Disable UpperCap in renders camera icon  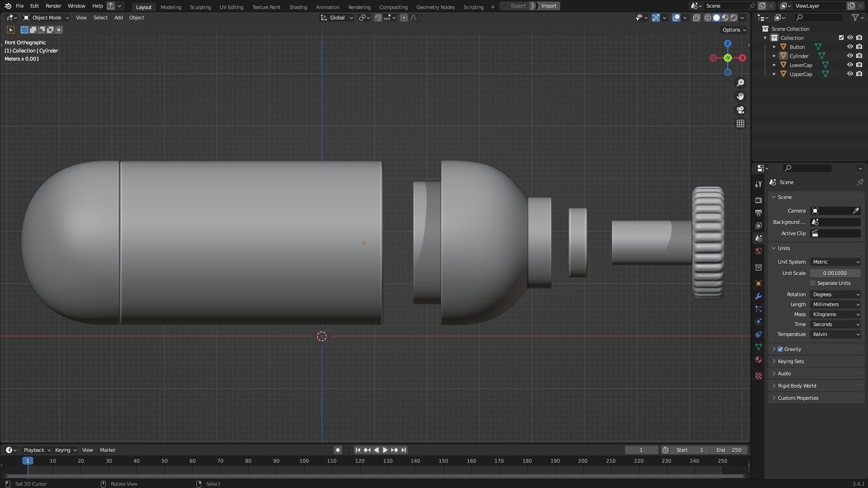click(x=859, y=74)
